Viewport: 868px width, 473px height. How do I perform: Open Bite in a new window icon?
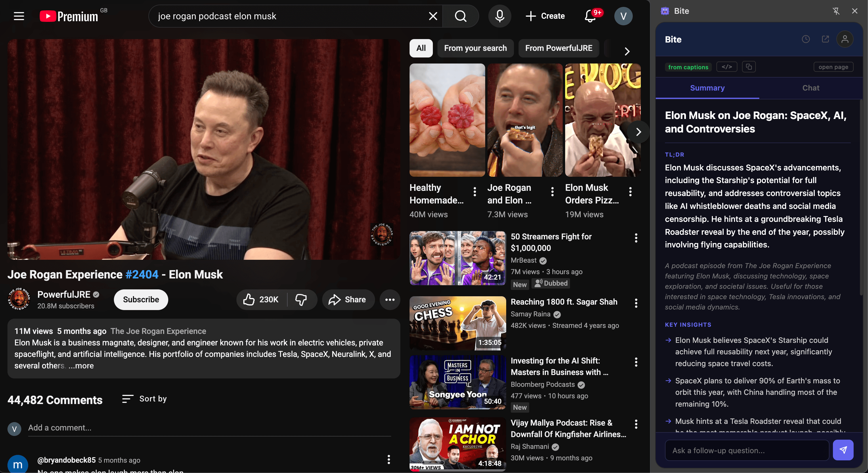point(825,39)
